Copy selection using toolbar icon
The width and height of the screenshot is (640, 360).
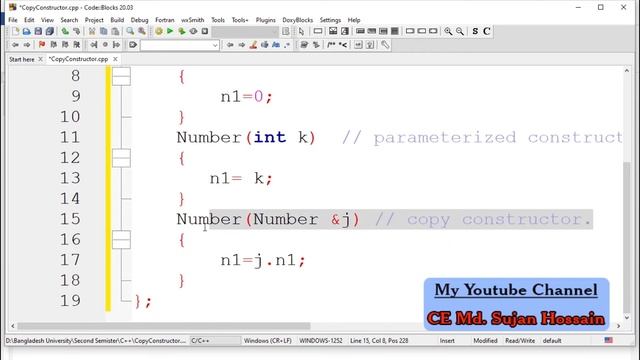(x=103, y=31)
